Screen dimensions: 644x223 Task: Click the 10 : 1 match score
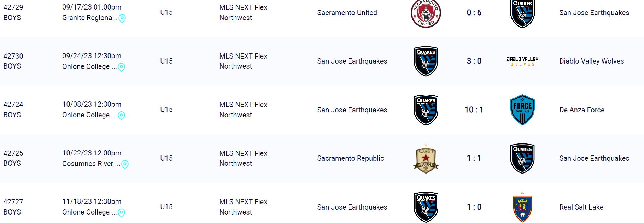(x=474, y=110)
